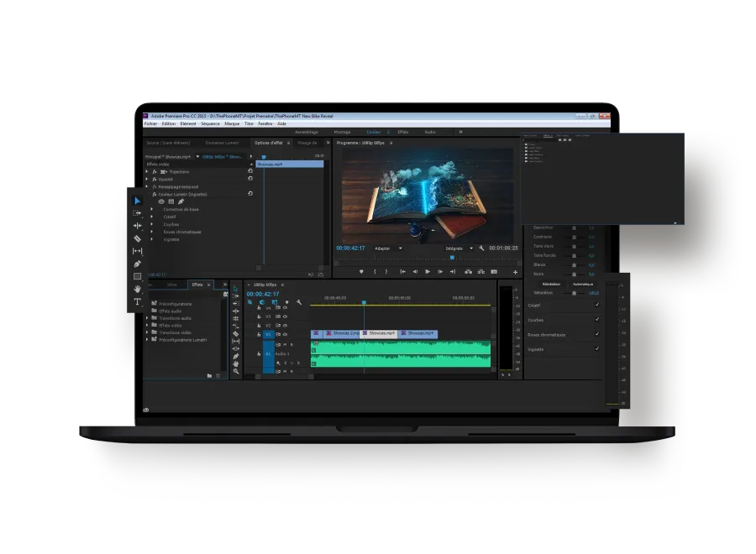The image size is (756, 554).
Task: Open the Fenêtre menu
Action: (265, 123)
